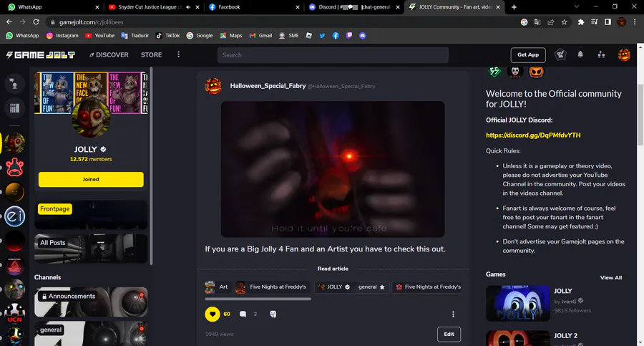Open the Game Jolt logo home link

coord(41,54)
